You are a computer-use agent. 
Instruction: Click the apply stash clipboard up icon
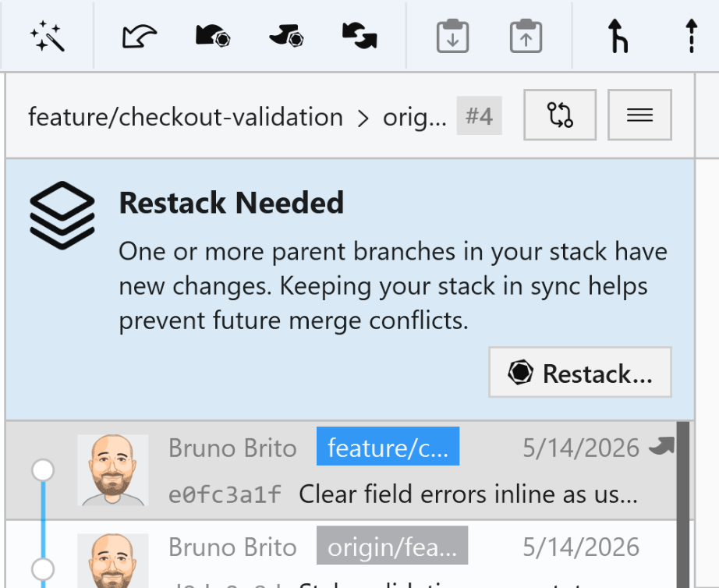(526, 36)
